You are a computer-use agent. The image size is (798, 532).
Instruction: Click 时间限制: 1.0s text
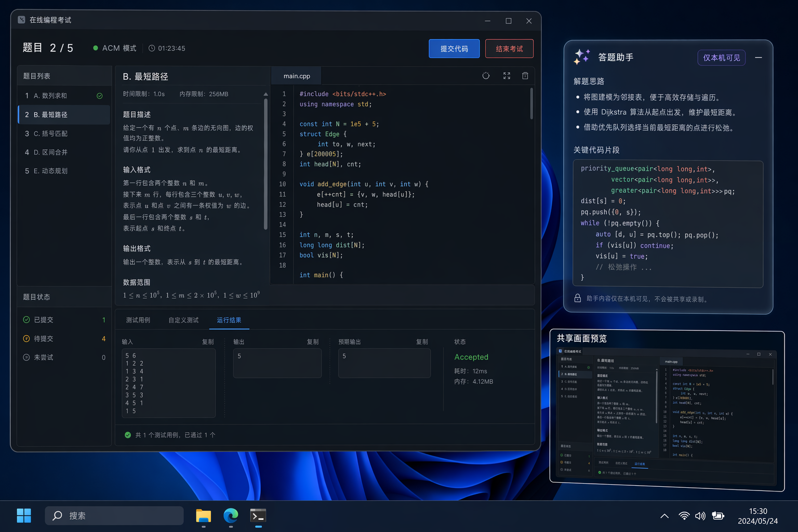click(144, 94)
